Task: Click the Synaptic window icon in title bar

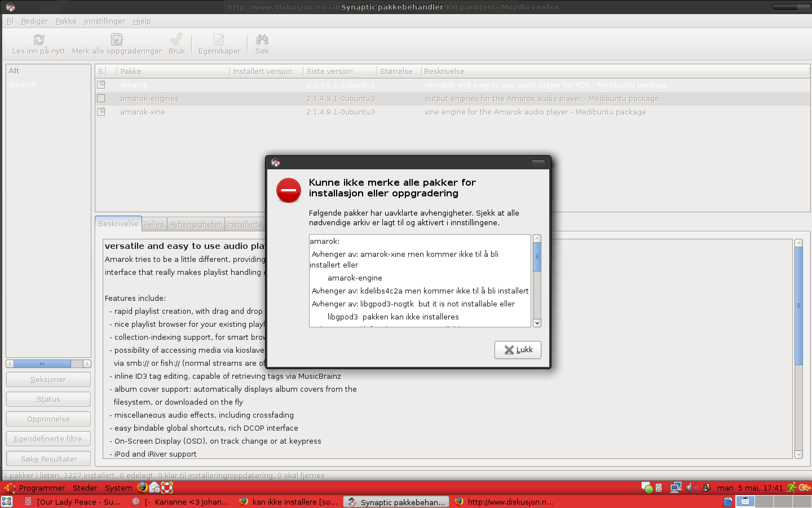Action: coord(10,7)
